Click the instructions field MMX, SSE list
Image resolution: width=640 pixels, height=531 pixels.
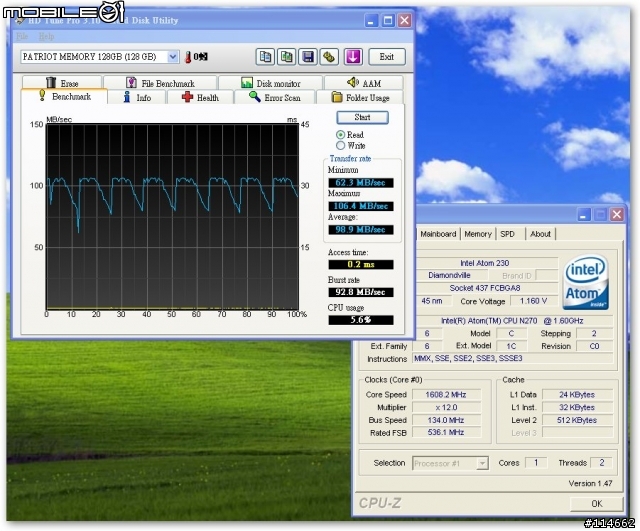[x=513, y=358]
